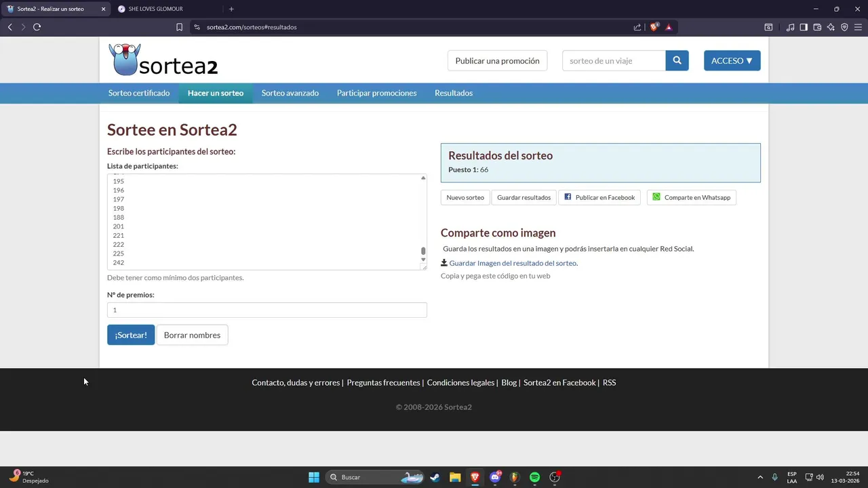Open Sortea2 en Facebook footer link
868x488 pixels.
[559, 382]
